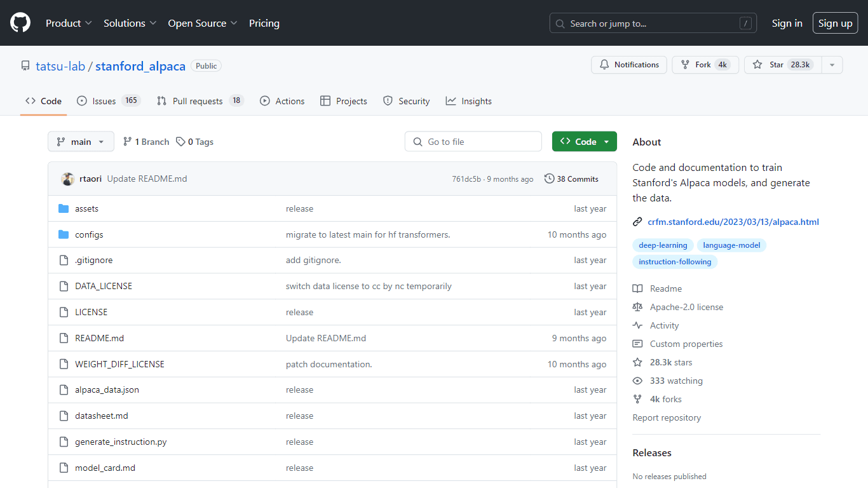Screen dimensions: 868x488
Task: Expand the Solutions menu
Action: tap(130, 23)
